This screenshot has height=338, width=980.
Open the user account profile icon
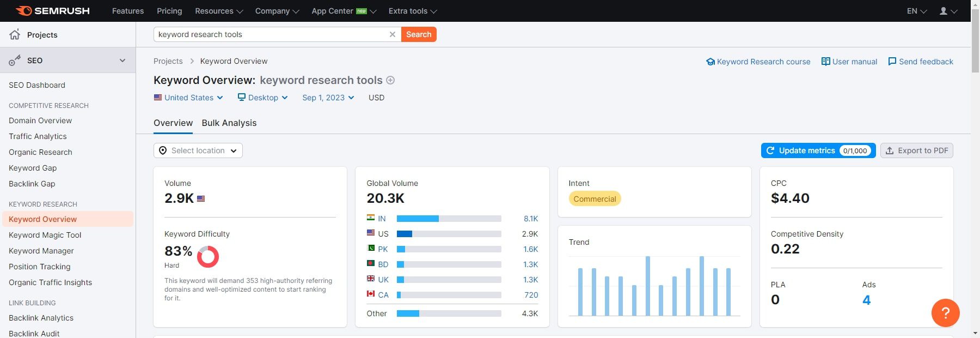click(944, 11)
